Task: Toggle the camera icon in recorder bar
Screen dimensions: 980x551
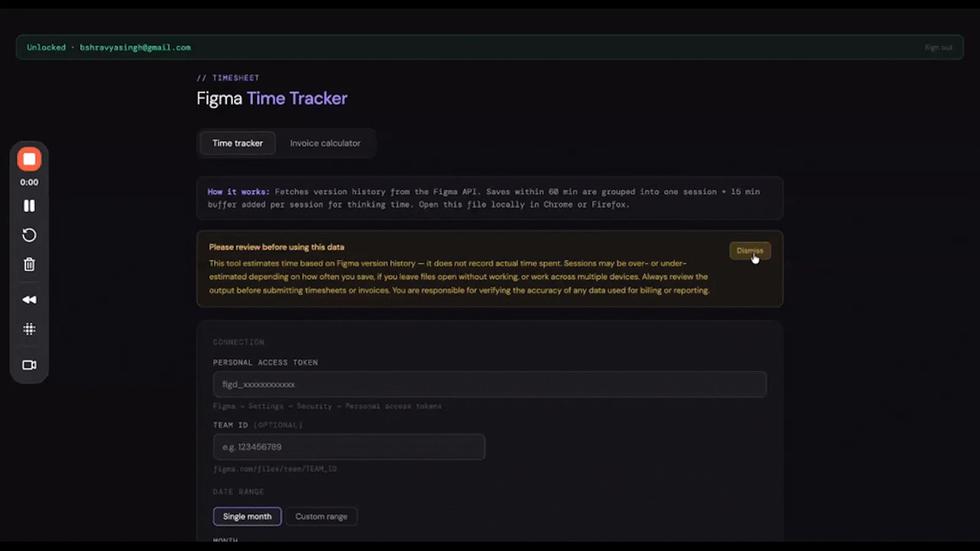Action: click(x=29, y=365)
